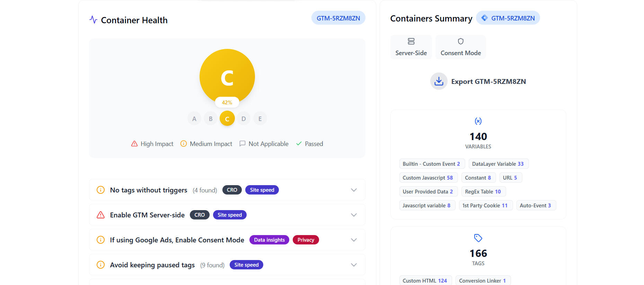Image resolution: width=644 pixels, height=285 pixels.
Task: Click the Constant 8 chip
Action: [478, 178]
